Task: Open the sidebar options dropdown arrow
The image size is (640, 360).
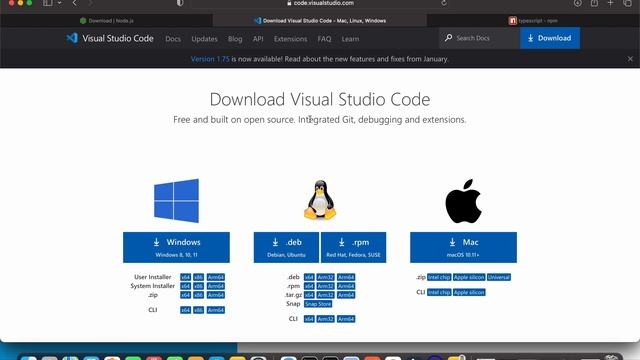Action: [60, 3]
